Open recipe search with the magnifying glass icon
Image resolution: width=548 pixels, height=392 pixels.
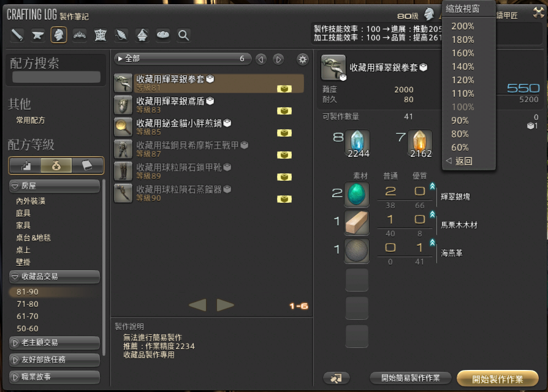(183, 35)
